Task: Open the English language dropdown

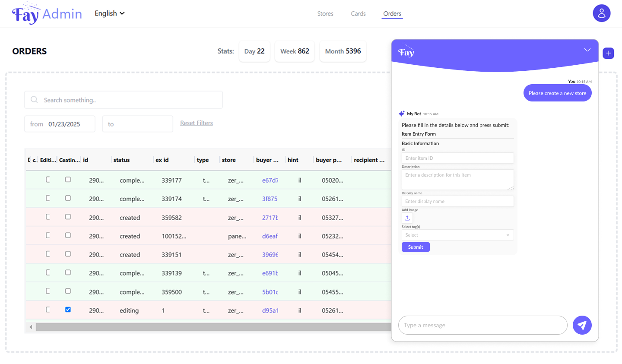Action: click(x=110, y=13)
